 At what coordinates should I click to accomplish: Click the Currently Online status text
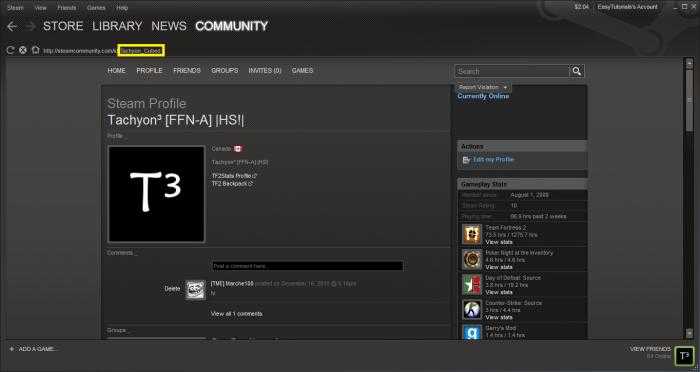click(x=483, y=96)
